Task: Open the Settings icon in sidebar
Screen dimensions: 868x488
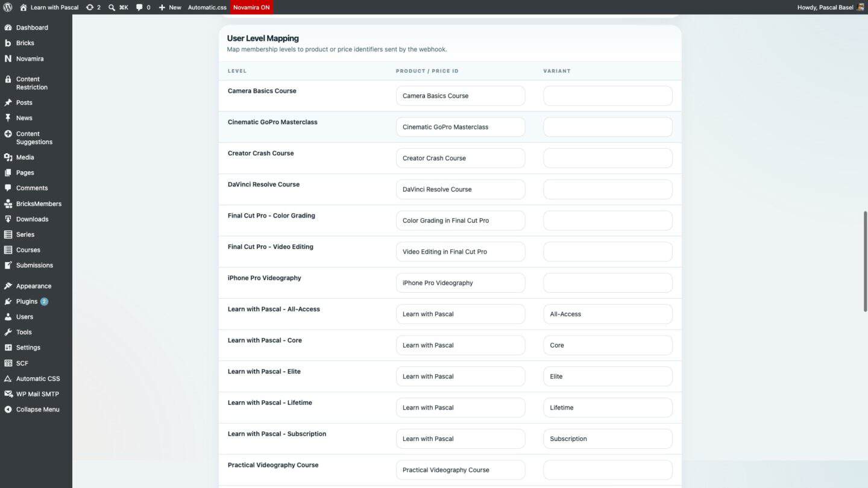Action: [8, 348]
